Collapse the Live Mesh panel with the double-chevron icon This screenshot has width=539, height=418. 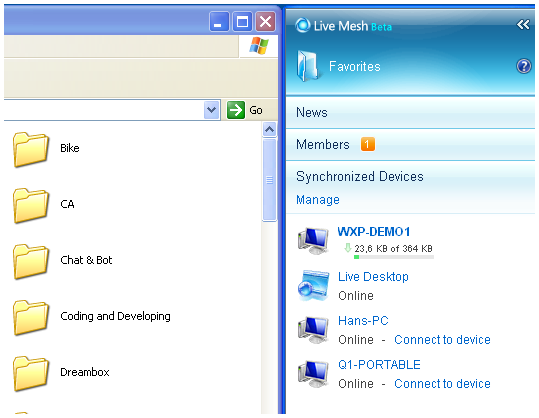523,24
